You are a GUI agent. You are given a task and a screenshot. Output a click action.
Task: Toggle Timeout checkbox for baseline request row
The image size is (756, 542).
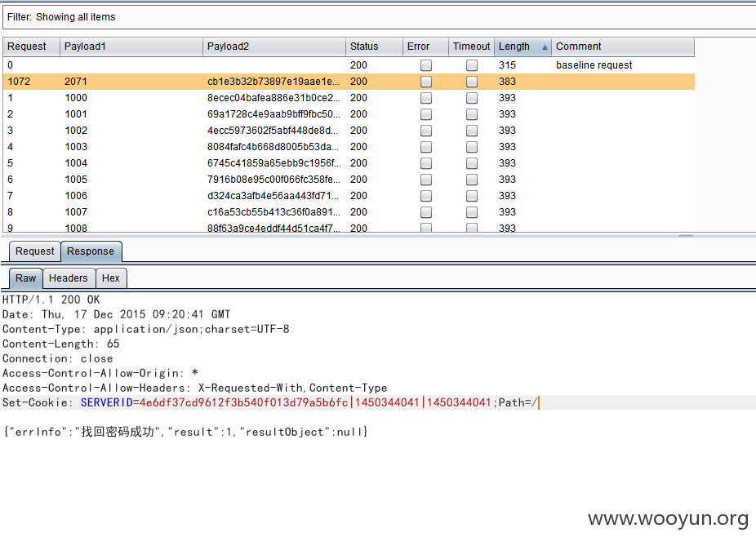tap(472, 65)
